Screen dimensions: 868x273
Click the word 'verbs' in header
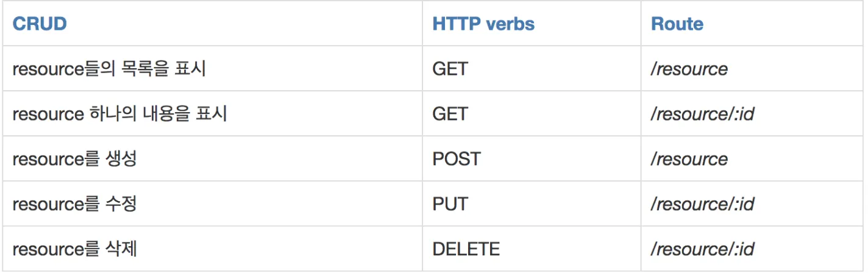coord(511,24)
